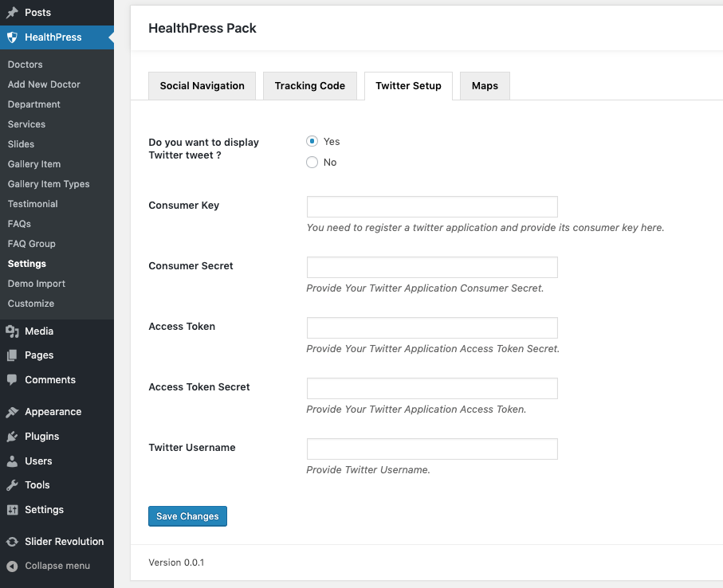This screenshot has width=723, height=588.
Task: Open Media via its camera-note icon
Action: pyautogui.click(x=12, y=331)
